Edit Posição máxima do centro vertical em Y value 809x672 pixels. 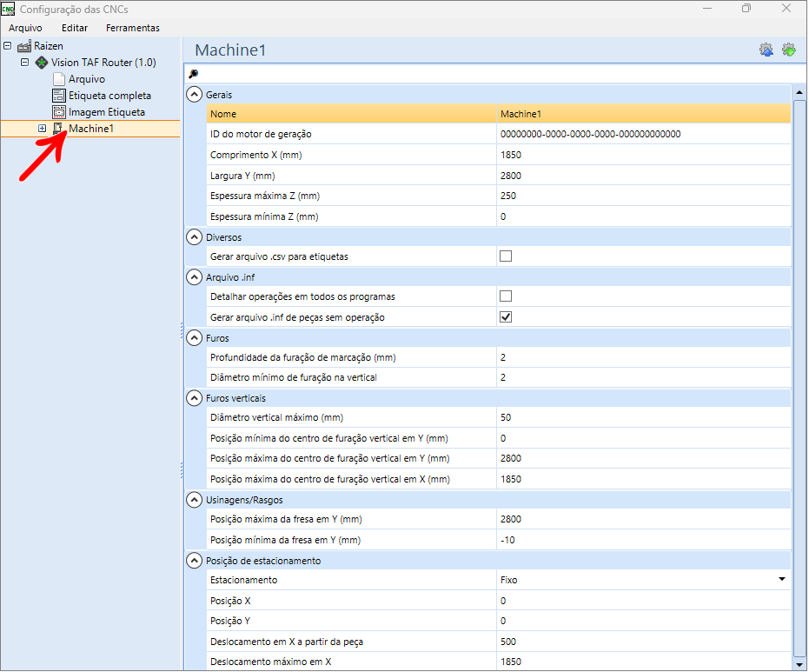pos(643,458)
